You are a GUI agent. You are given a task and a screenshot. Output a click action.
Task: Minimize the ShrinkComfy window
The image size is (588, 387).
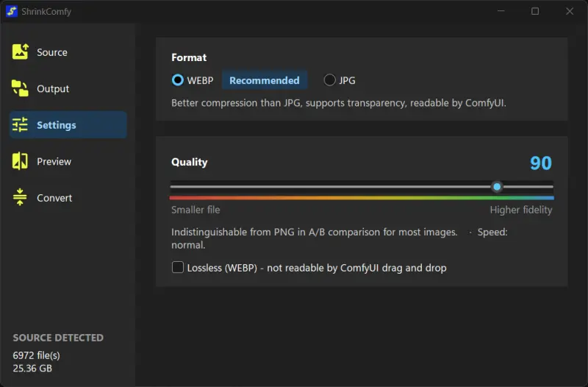[501, 11]
